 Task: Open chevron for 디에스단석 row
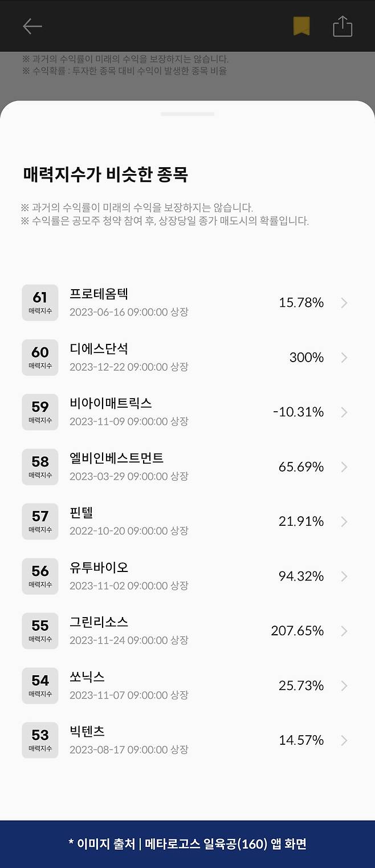click(x=344, y=358)
